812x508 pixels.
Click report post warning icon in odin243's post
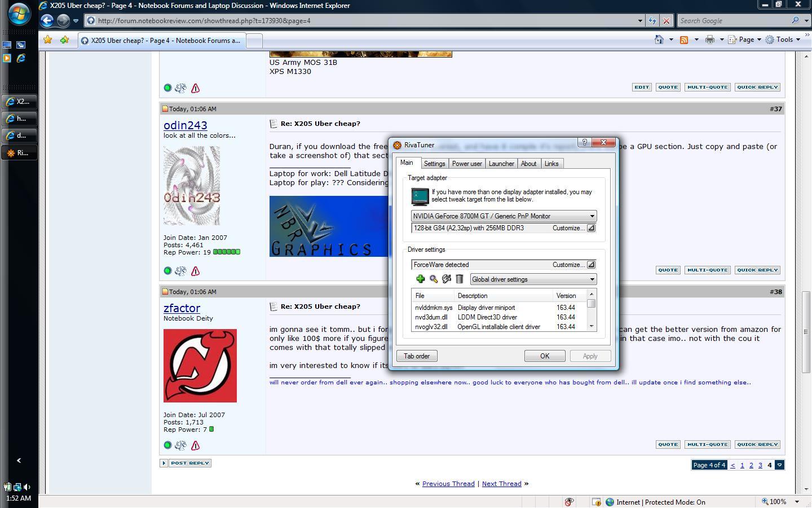195,271
